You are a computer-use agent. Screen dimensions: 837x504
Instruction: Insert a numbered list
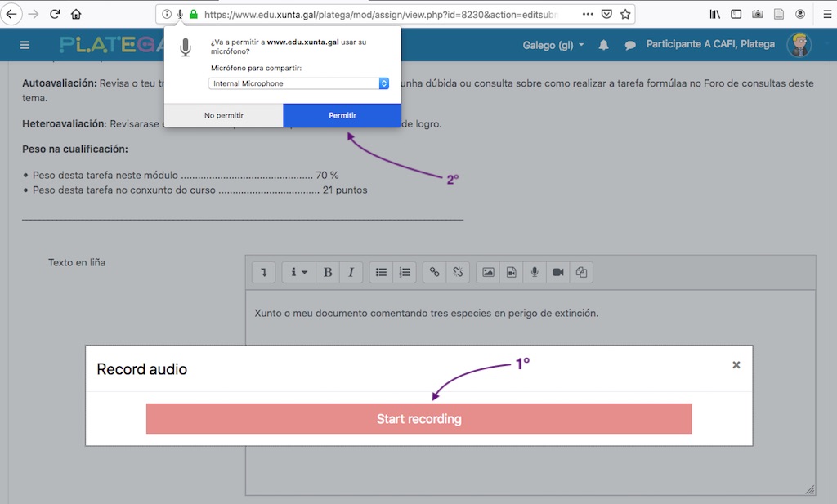click(x=404, y=273)
